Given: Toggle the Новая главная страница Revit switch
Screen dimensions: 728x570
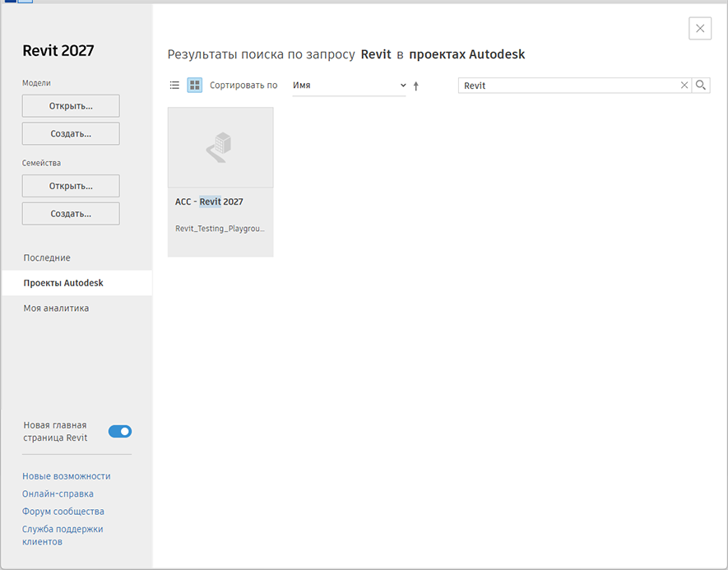Looking at the screenshot, I should point(120,432).
